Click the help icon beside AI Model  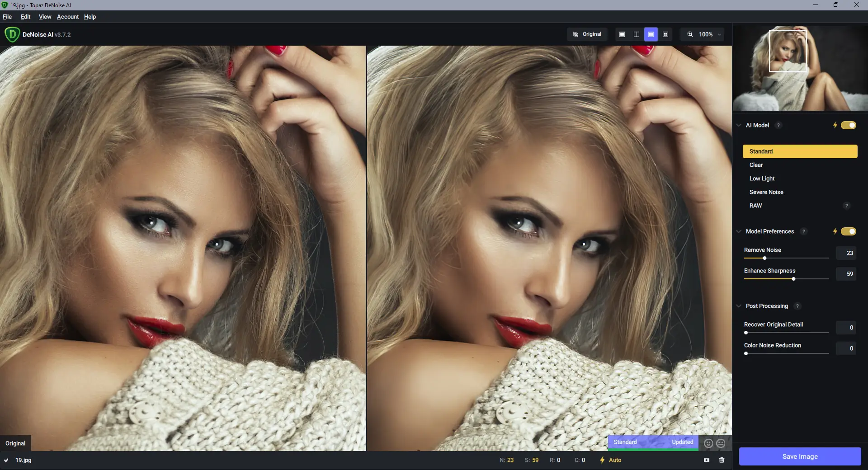click(778, 125)
